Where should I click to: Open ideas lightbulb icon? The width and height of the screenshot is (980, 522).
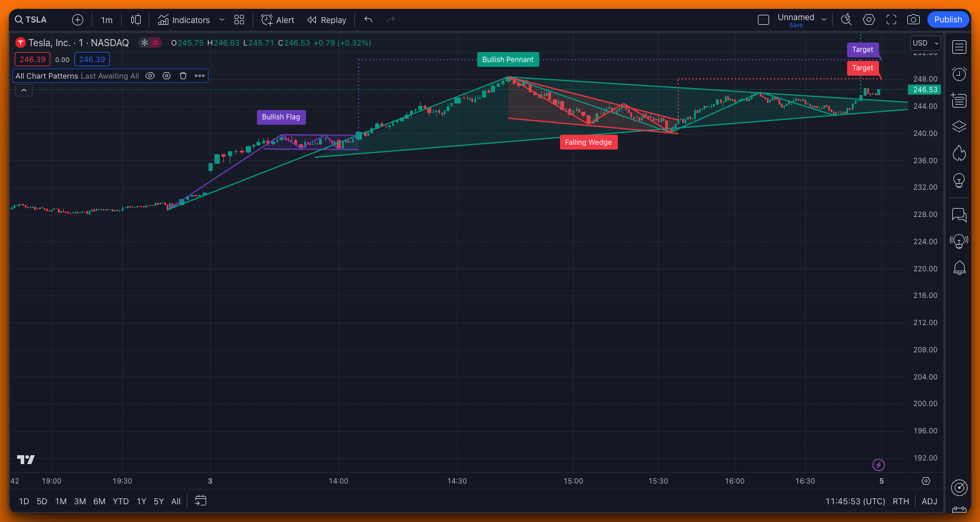[959, 180]
